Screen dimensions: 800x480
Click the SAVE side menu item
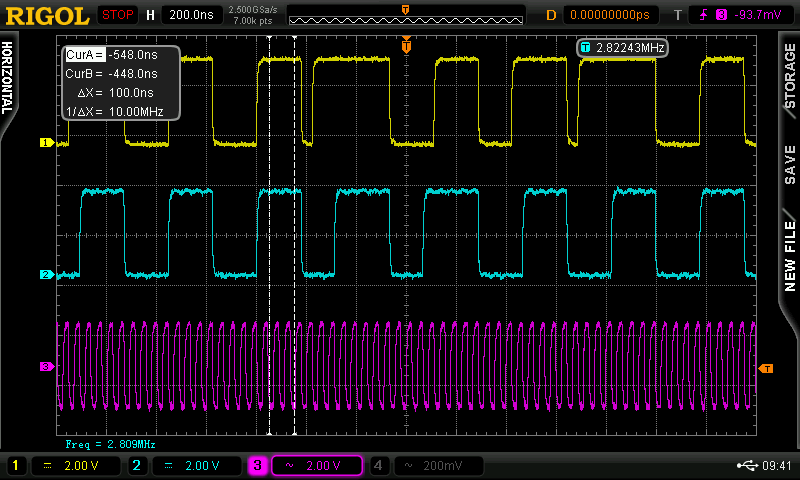tap(790, 164)
